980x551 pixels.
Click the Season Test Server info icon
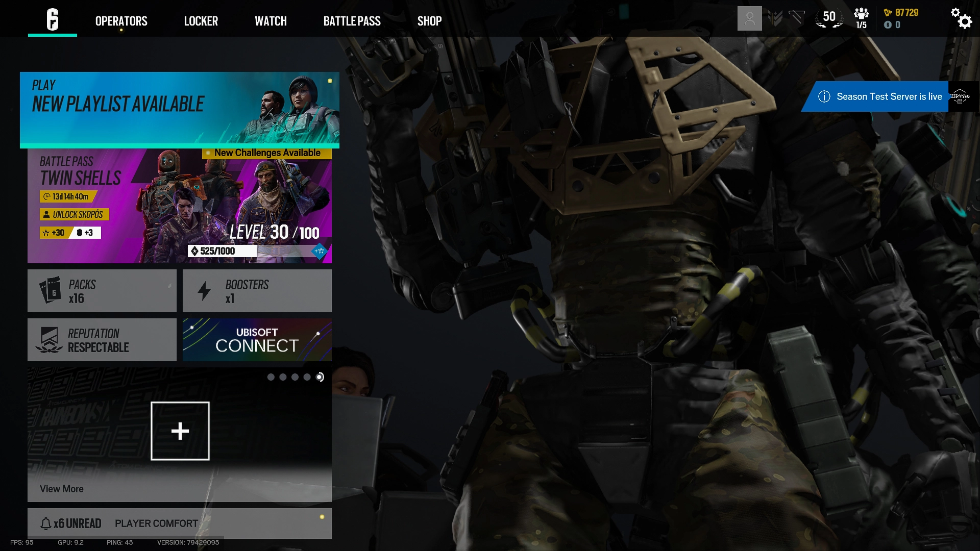[x=824, y=96]
